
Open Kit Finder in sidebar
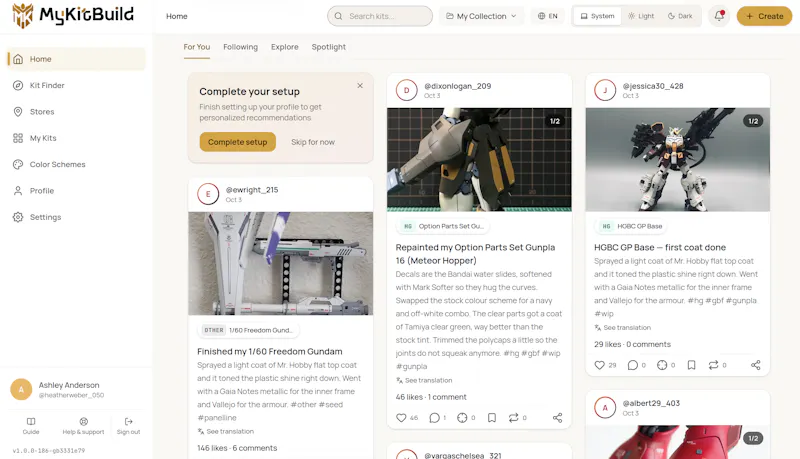[76, 85]
